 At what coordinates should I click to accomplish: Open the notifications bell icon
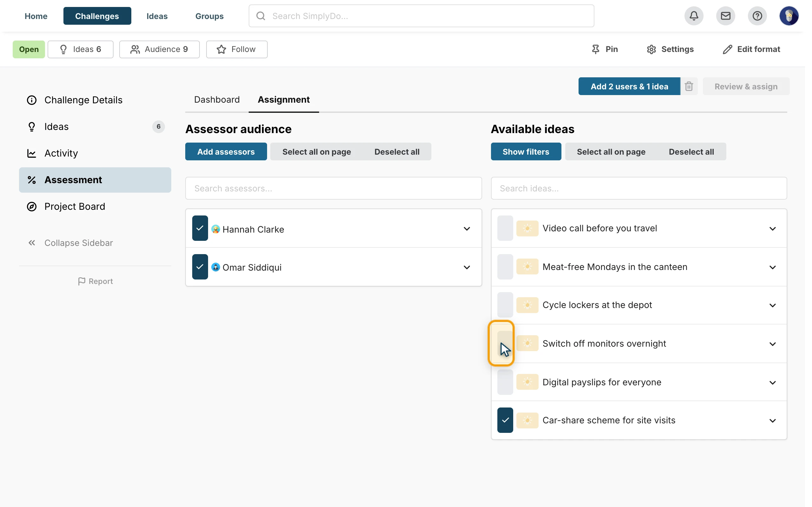click(694, 16)
